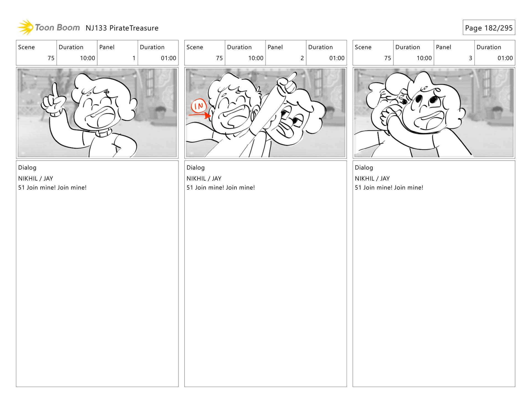Click the Toon Boom logo icon

click(25, 27)
